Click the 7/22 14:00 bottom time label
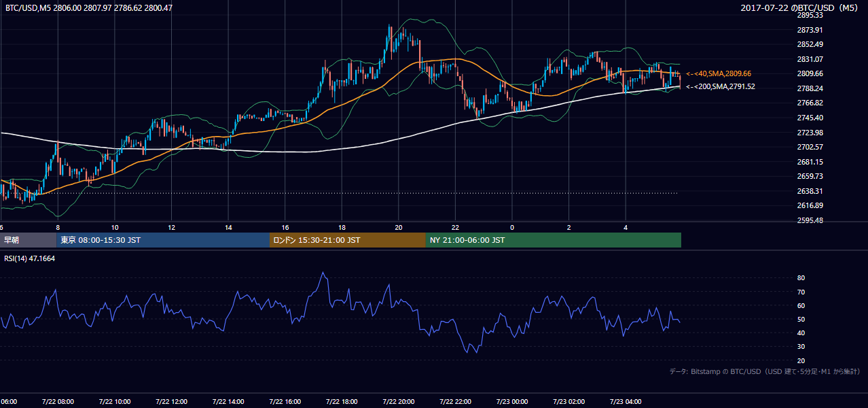This screenshot has width=868, height=408. (228, 402)
